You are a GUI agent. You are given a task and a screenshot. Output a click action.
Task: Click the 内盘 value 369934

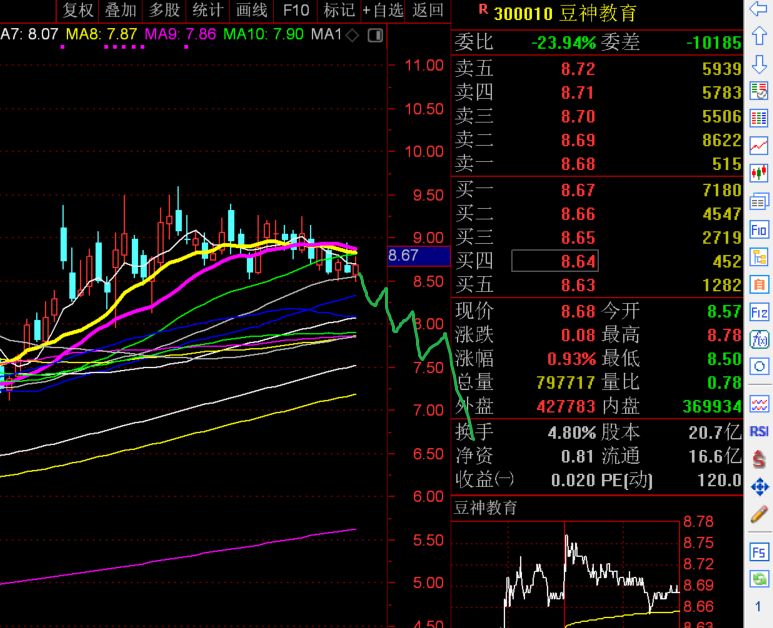tap(712, 406)
